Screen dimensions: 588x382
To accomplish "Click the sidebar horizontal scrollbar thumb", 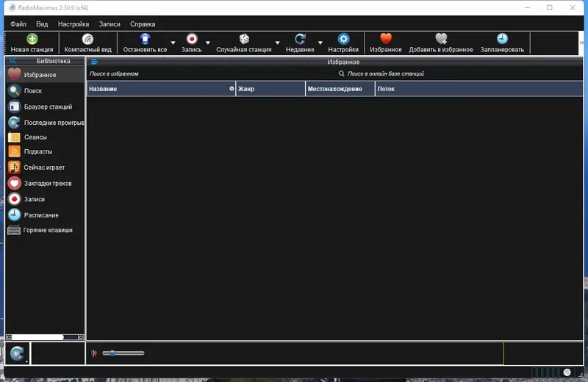I will click(x=37, y=337).
